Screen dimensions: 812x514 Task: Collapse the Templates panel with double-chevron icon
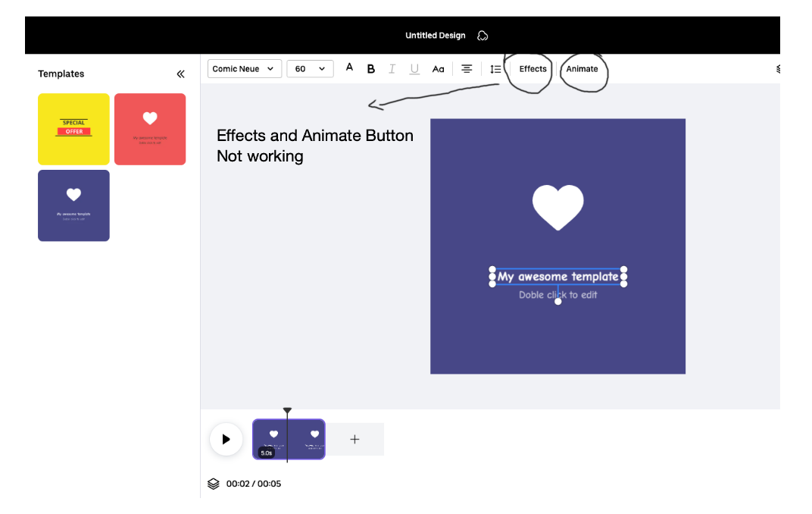tap(180, 74)
